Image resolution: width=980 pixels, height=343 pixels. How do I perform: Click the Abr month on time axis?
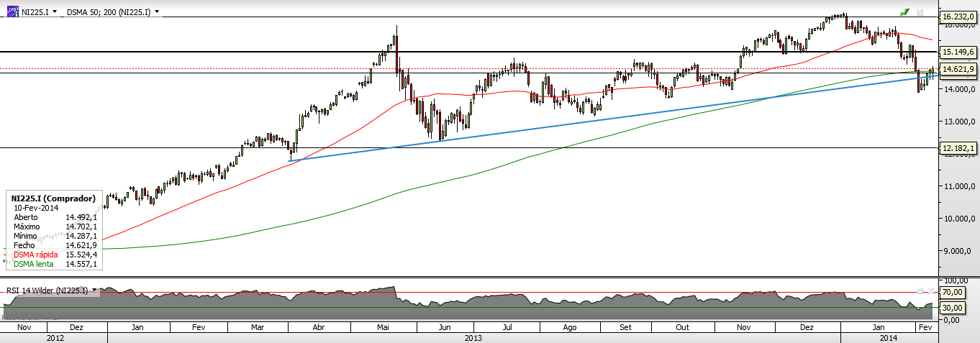320,326
